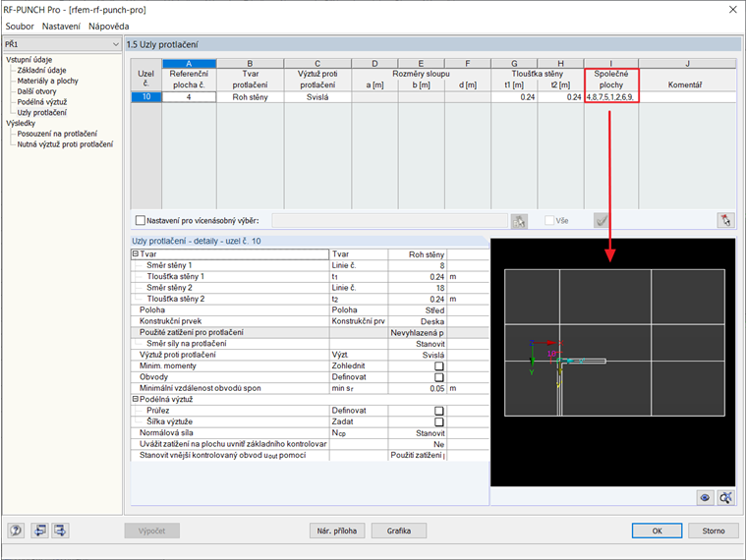The image size is (747, 560).
Task: Open the Nastavení menu
Action: (61, 27)
